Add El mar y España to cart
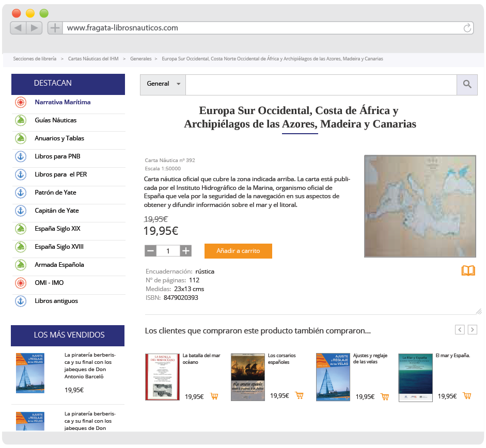The height and width of the screenshot is (448, 486). point(467,396)
